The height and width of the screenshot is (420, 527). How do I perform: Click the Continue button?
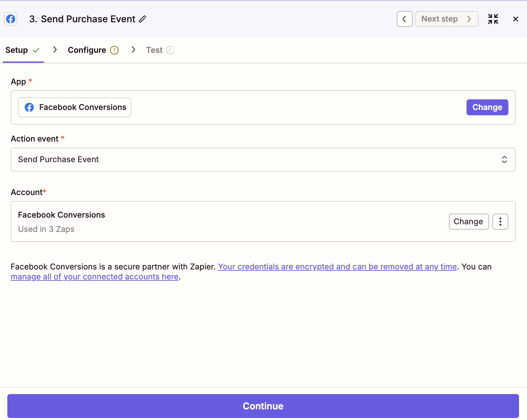(x=263, y=406)
